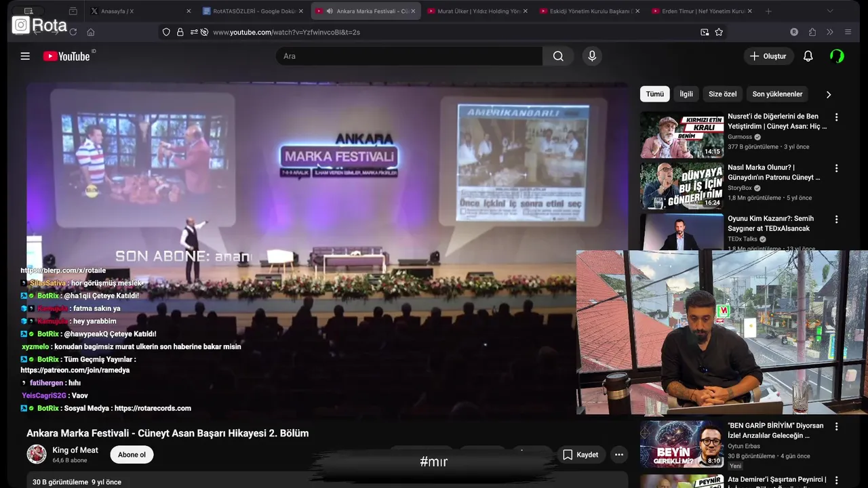This screenshot has width=868, height=488.
Task: Open King of Meat channel name link
Action: tap(75, 450)
